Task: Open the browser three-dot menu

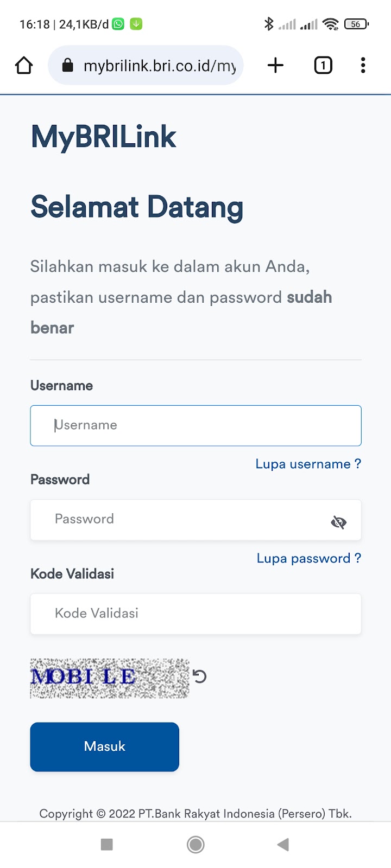Action: click(363, 66)
